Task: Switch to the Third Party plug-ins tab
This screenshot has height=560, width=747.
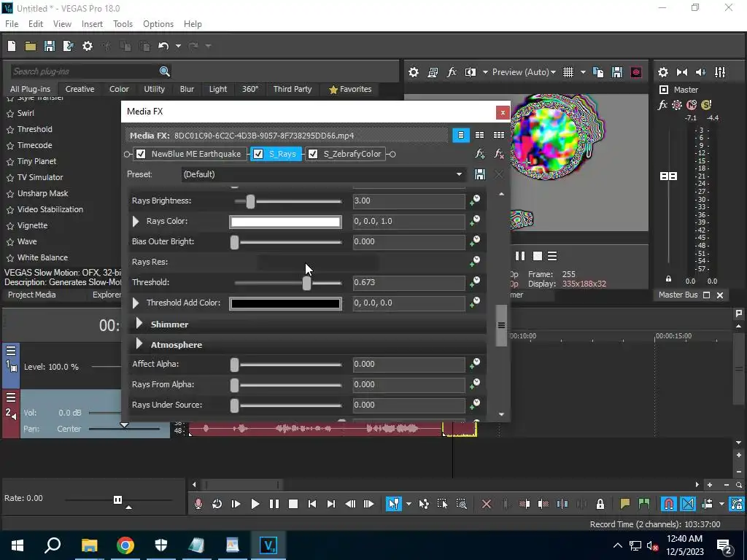Action: (293, 89)
